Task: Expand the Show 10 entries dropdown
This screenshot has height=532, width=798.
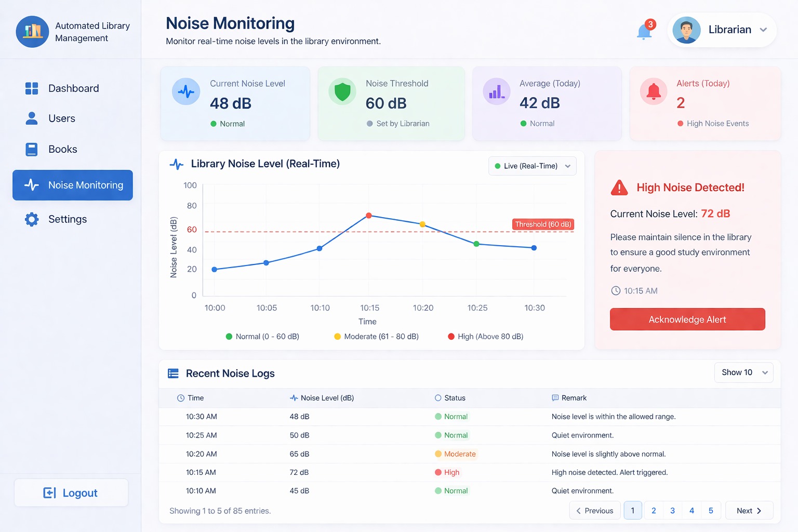Action: click(x=743, y=373)
